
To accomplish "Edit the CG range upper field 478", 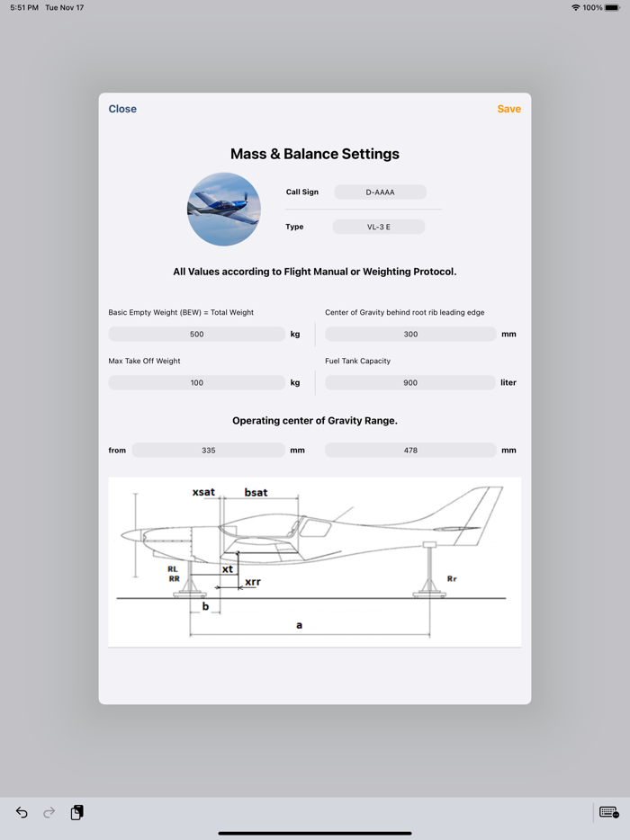I will pos(410,450).
